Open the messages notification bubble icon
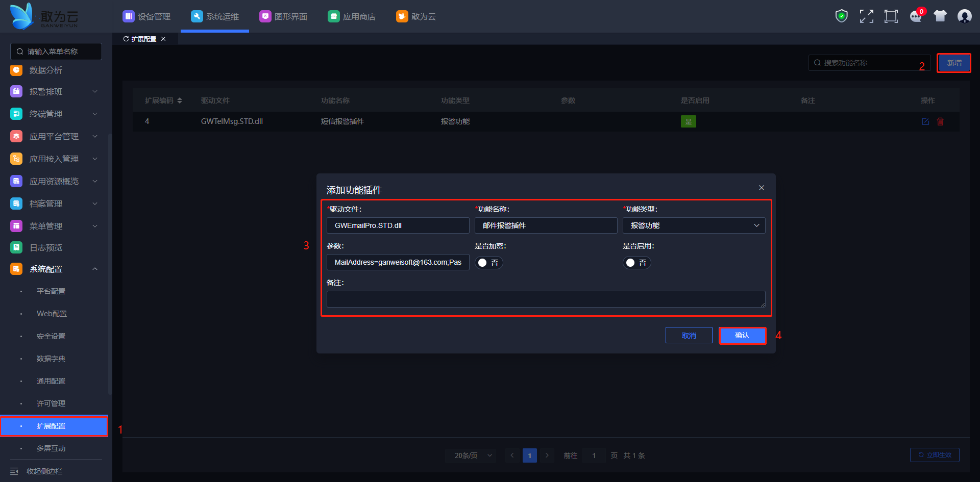980x482 pixels. (x=916, y=16)
